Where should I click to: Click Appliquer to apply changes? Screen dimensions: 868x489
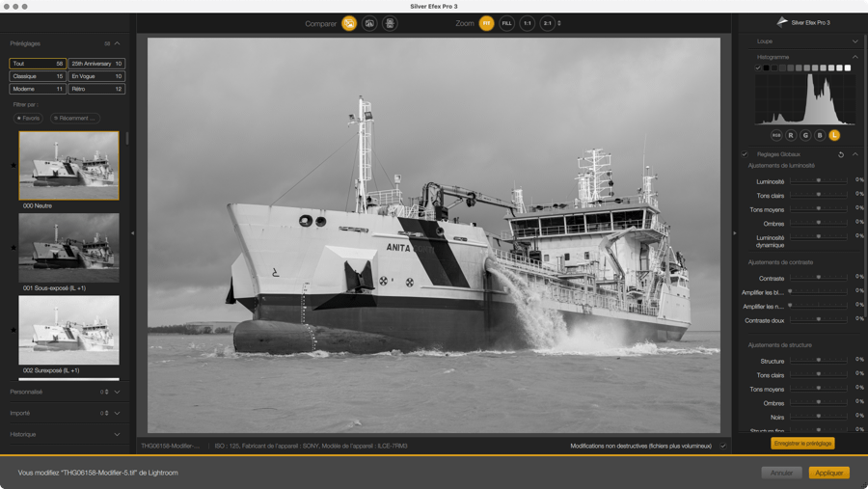point(828,473)
